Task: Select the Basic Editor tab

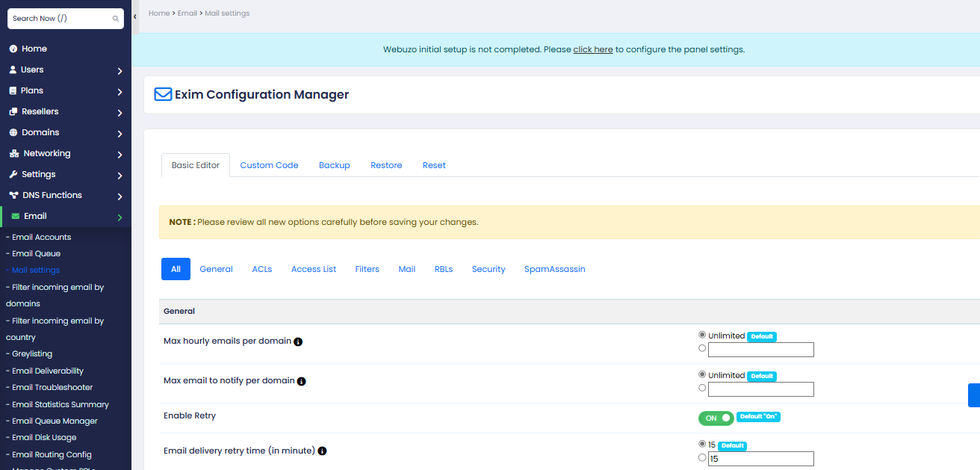Action: [x=196, y=165]
